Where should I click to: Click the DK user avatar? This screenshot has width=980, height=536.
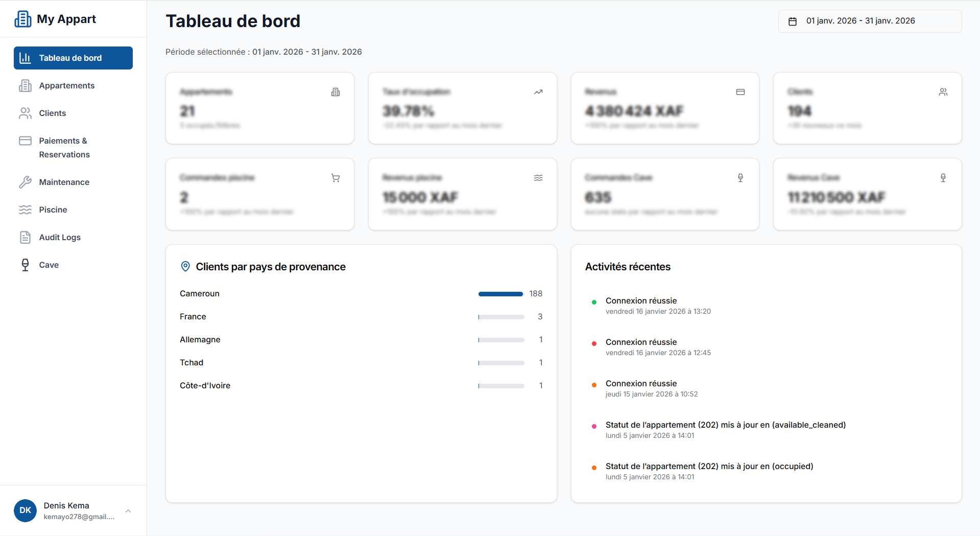(25, 510)
